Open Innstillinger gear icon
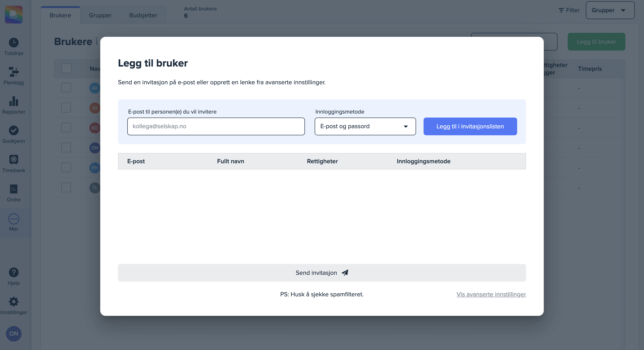644x350 pixels. (x=14, y=302)
